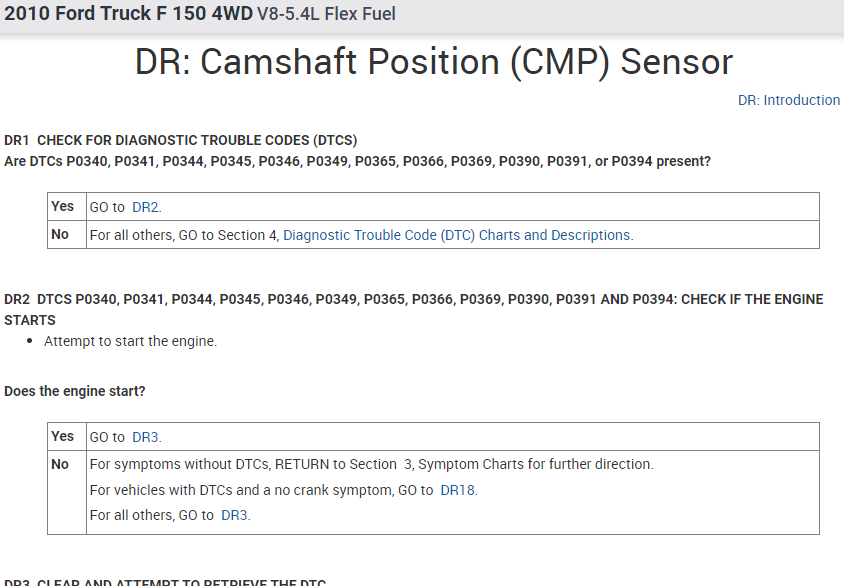Click the 'Attempt to start the engine' bullet
This screenshot has height=586, width=844.
(130, 341)
